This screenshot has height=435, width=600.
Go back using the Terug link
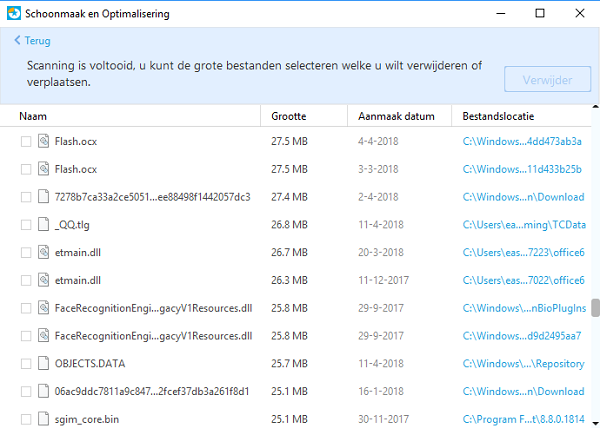[33, 41]
